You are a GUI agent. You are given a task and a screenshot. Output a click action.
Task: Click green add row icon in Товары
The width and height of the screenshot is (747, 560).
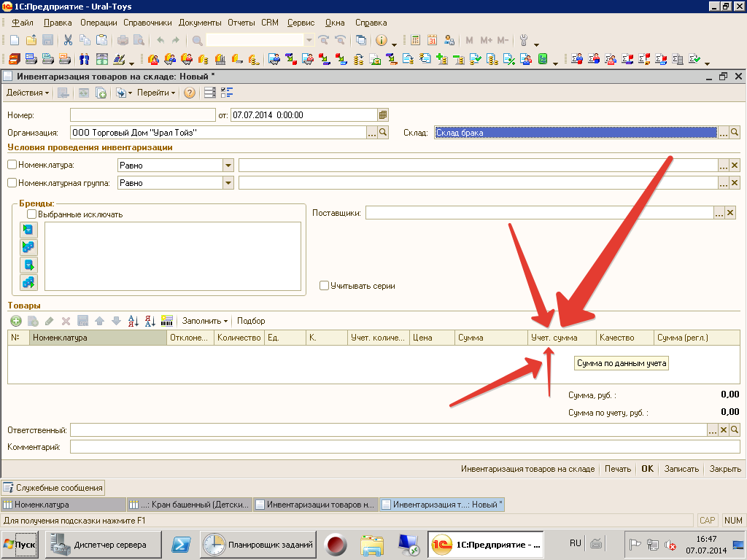coord(16,321)
